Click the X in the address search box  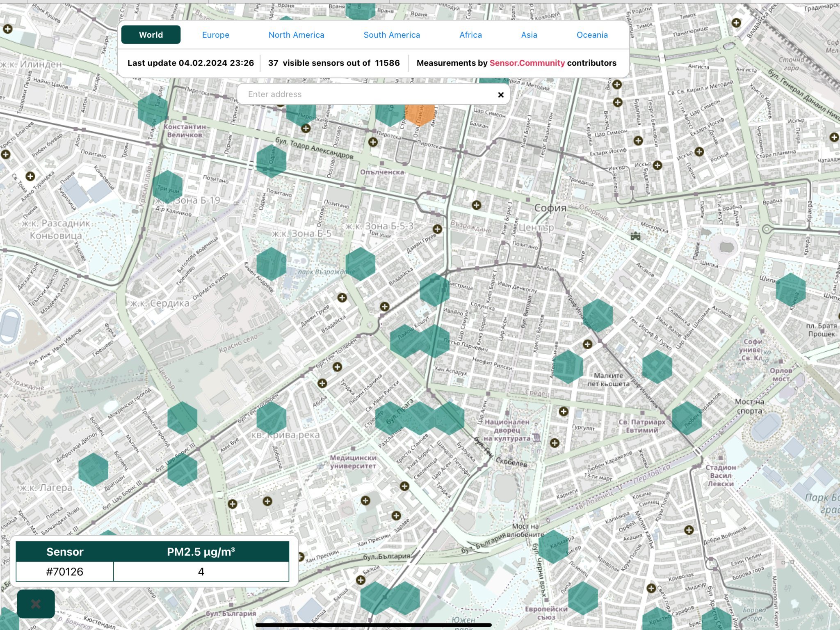tap(500, 95)
